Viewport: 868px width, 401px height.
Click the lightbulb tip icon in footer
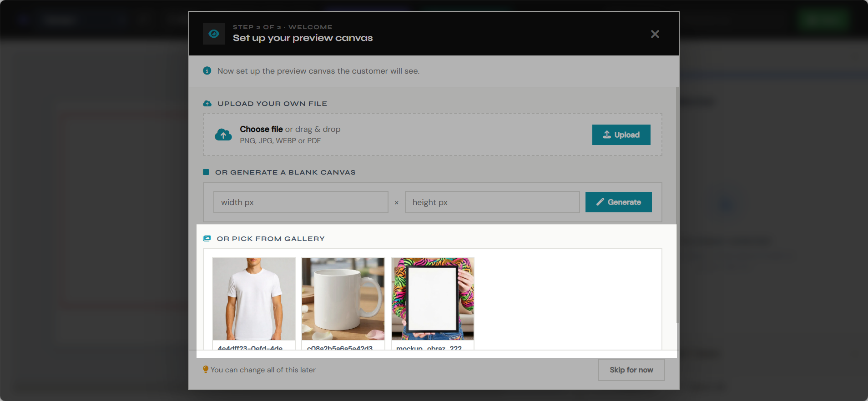tap(206, 370)
